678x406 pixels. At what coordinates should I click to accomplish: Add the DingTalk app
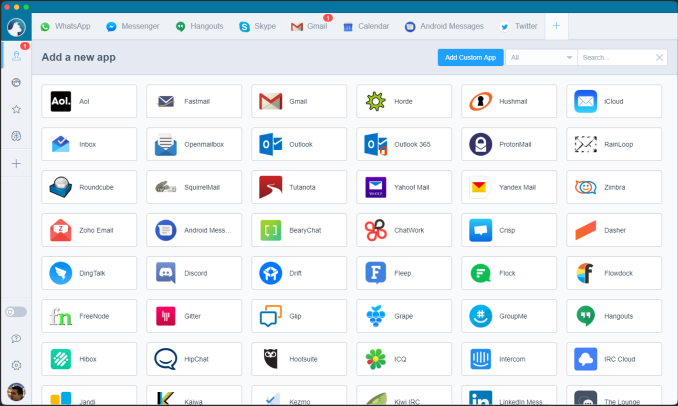click(x=89, y=273)
